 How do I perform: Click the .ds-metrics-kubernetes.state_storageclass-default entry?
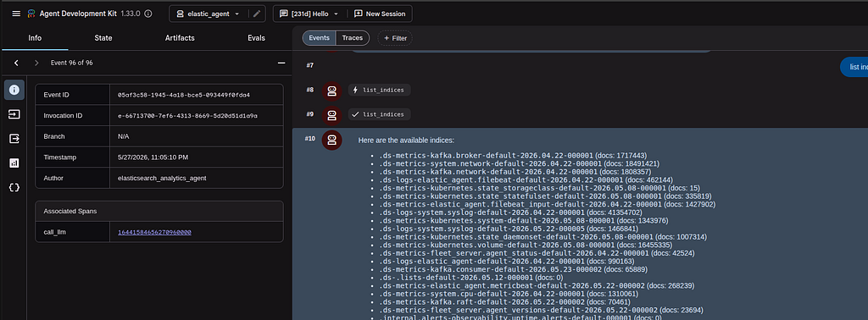pos(539,188)
